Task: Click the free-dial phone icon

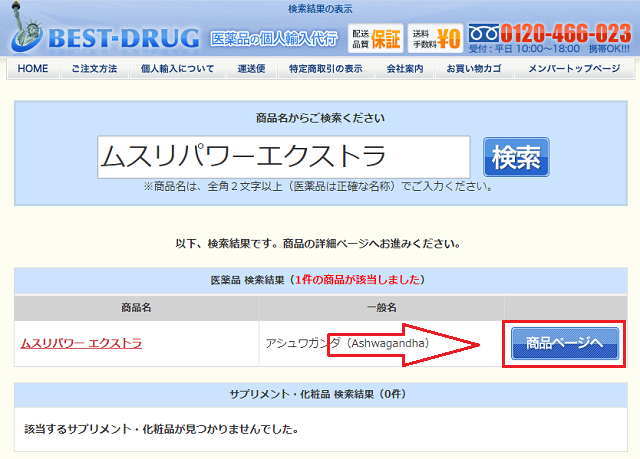Action: pos(484,33)
